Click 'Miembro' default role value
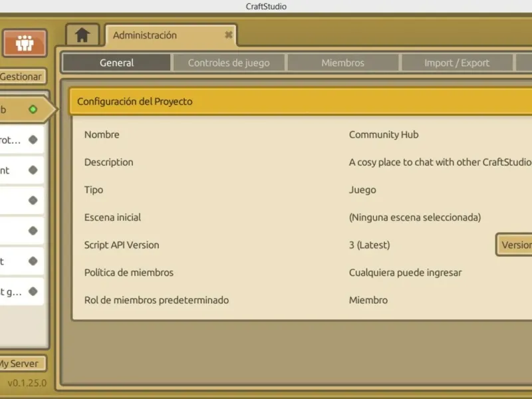This screenshot has width=532, height=399. click(x=368, y=301)
